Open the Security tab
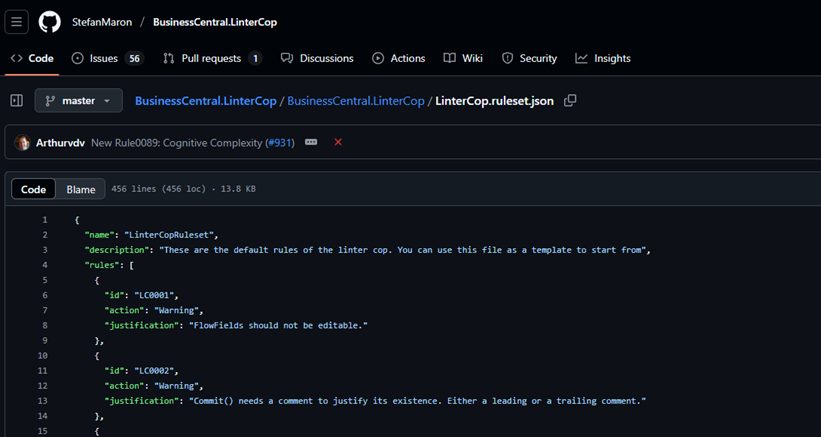The height and width of the screenshot is (437, 821). [x=529, y=58]
